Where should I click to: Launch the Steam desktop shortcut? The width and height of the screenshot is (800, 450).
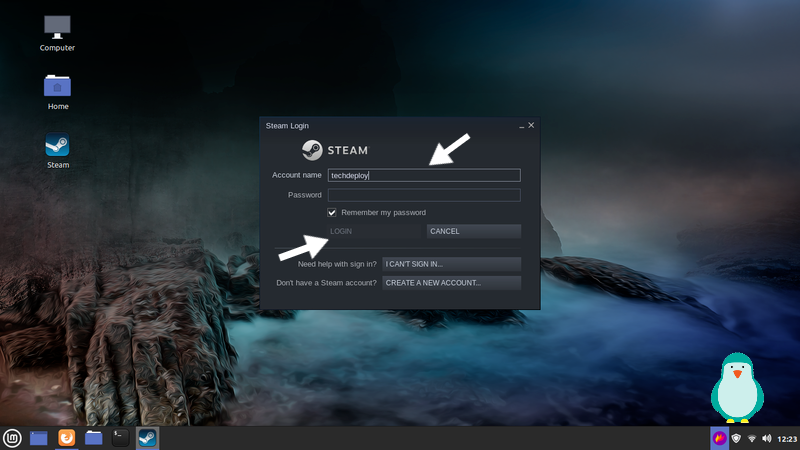coord(58,151)
